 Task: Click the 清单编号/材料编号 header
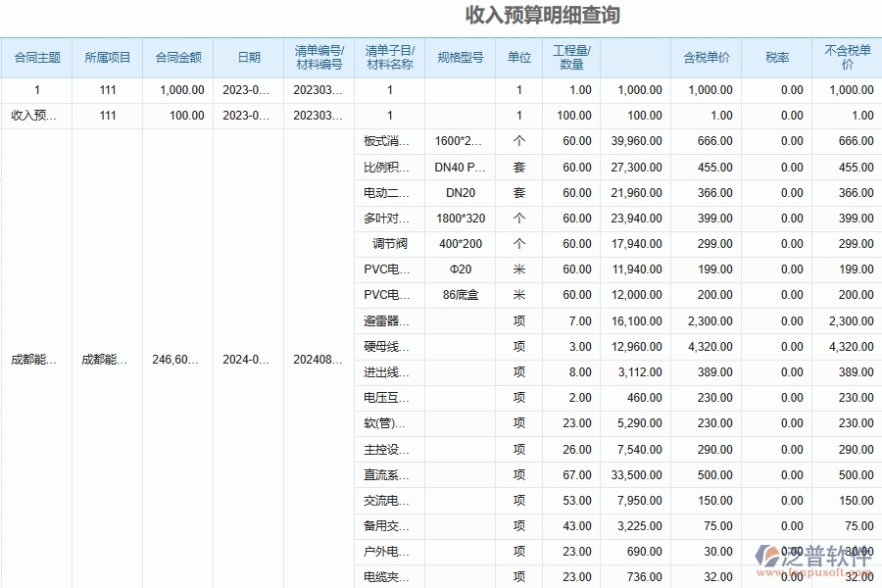pos(316,57)
